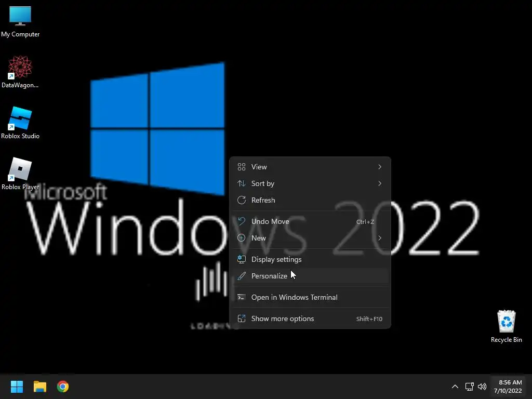Select Undo Move menu entry

(310, 221)
